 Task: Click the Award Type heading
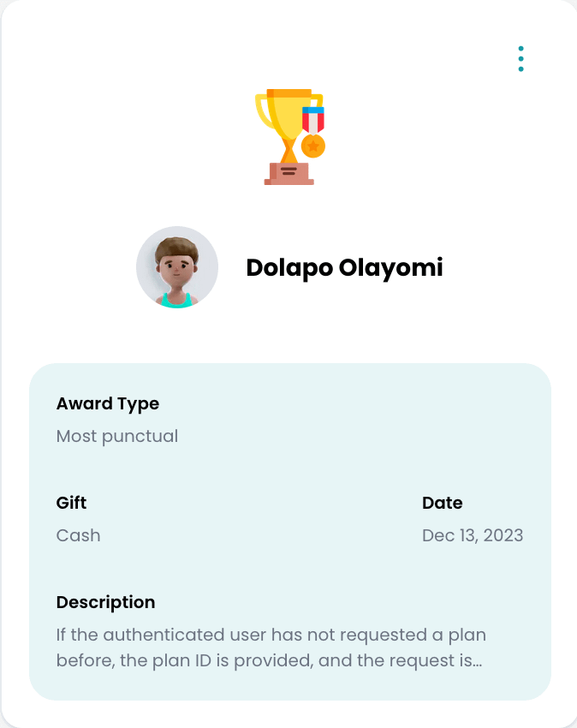pos(108,403)
